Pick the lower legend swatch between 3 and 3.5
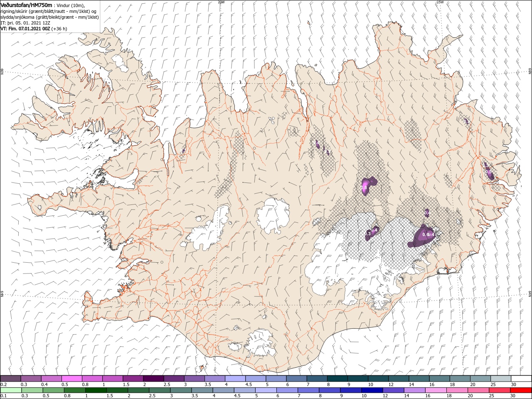 [x=181, y=390]
